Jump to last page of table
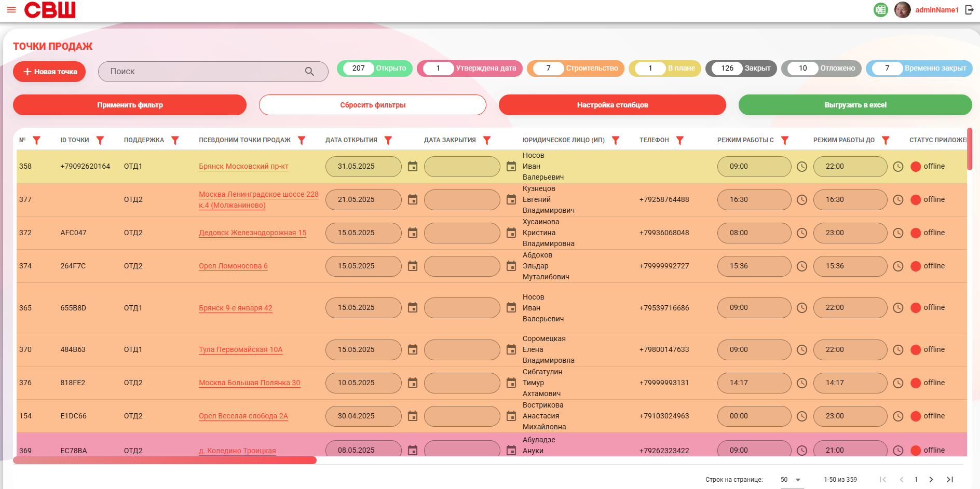980x489 pixels. 950,480
